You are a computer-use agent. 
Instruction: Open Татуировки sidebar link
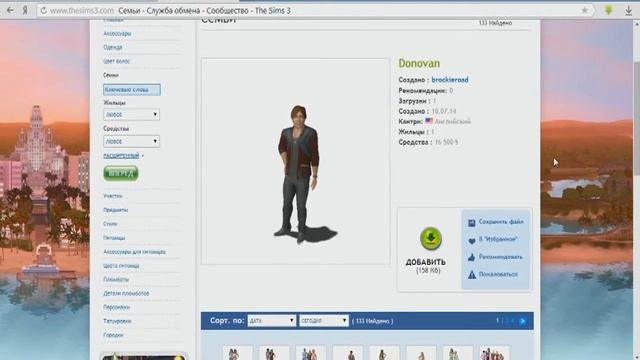(x=117, y=321)
